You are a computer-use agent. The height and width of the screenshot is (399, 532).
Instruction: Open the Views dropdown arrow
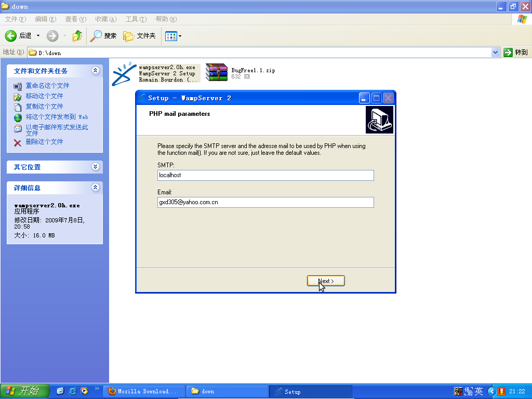pyautogui.click(x=180, y=36)
